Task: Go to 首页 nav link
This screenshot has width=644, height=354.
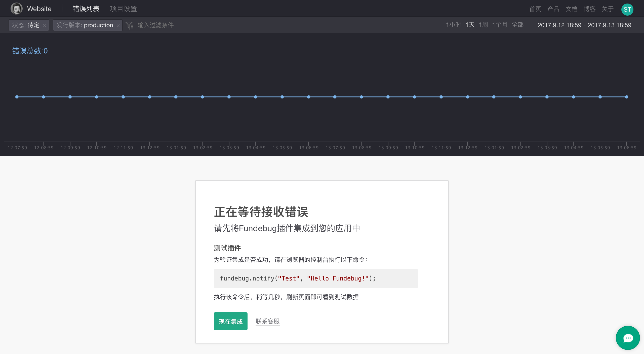Action: (535, 9)
